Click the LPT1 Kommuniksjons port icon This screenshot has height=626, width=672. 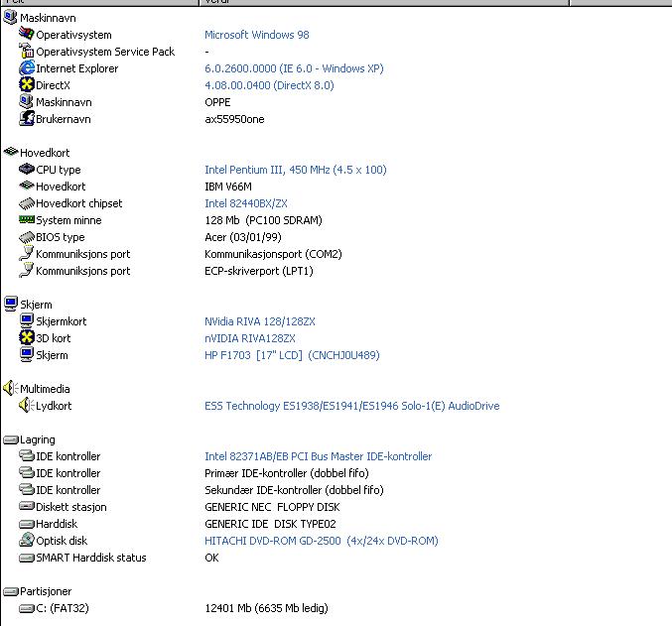pyautogui.click(x=26, y=270)
